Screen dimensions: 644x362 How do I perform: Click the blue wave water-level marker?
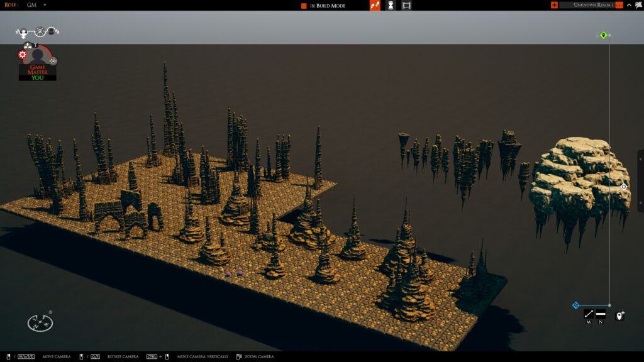click(575, 305)
